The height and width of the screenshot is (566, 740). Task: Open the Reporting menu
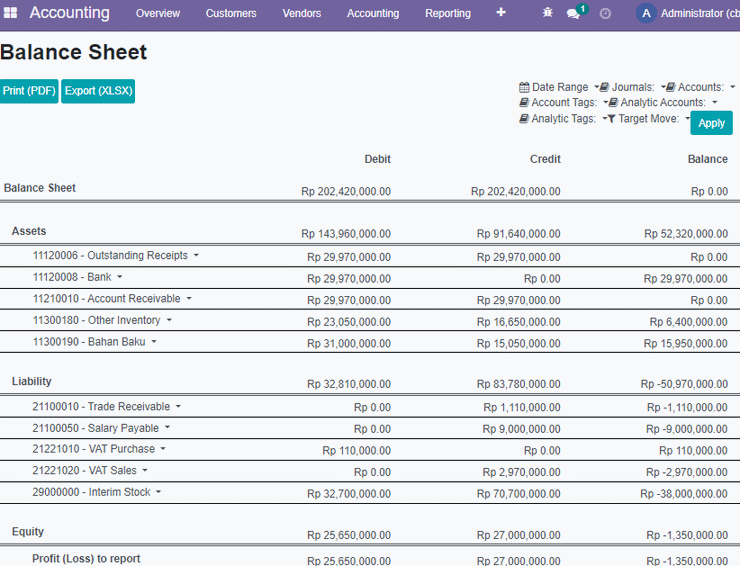point(447,13)
